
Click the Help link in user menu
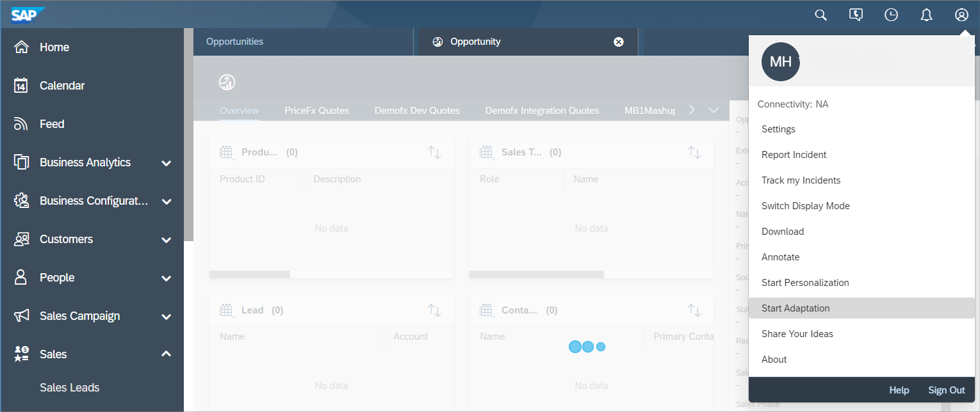tap(899, 390)
